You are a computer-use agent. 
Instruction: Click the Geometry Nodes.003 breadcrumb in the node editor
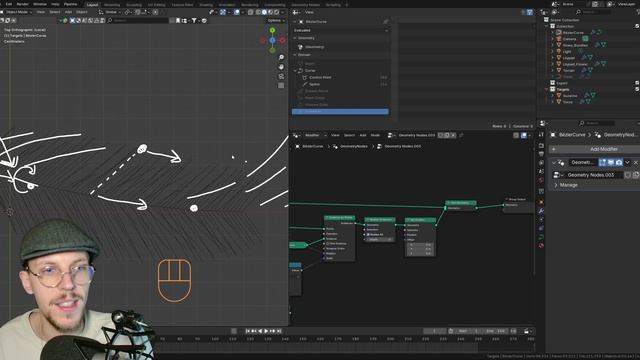[402, 146]
